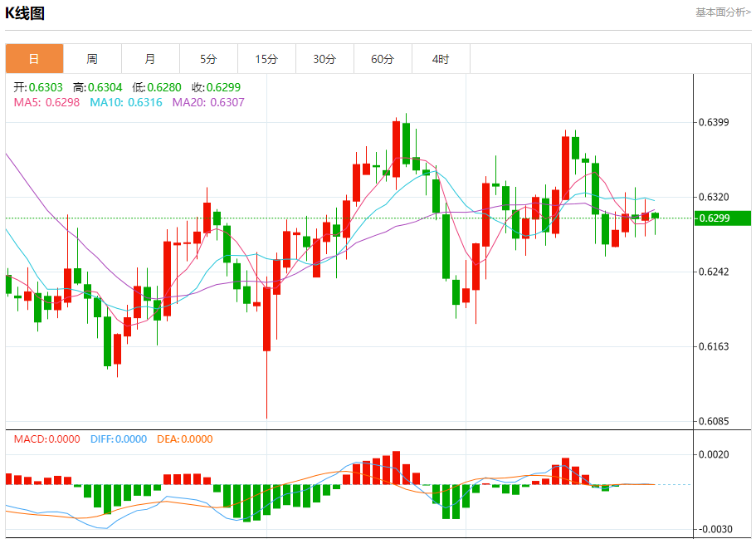Open the 4时 interval tab
The height and width of the screenshot is (539, 756).
[x=441, y=59]
